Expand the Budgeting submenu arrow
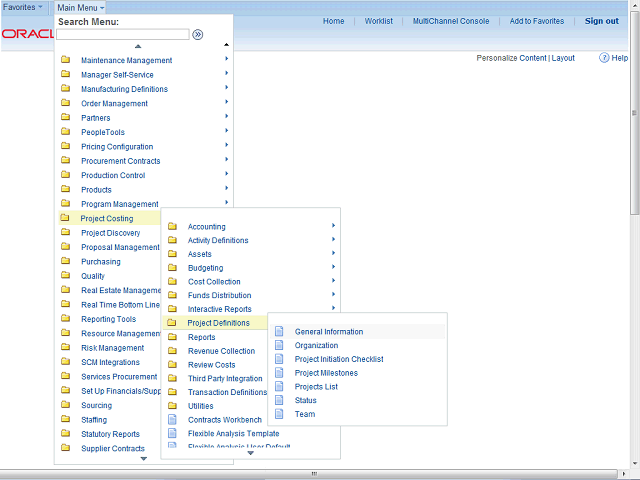Screen dimensions: 640x480 333,267
